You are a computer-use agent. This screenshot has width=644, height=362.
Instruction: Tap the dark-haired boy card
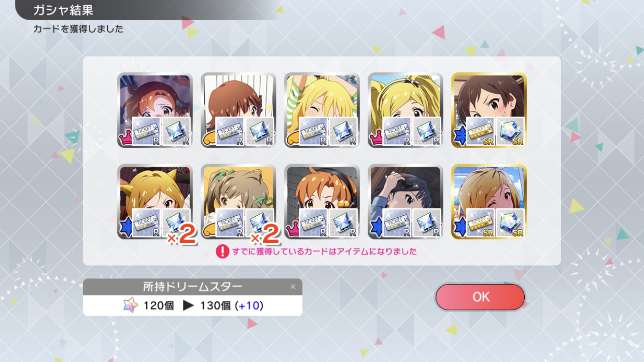[406, 202]
